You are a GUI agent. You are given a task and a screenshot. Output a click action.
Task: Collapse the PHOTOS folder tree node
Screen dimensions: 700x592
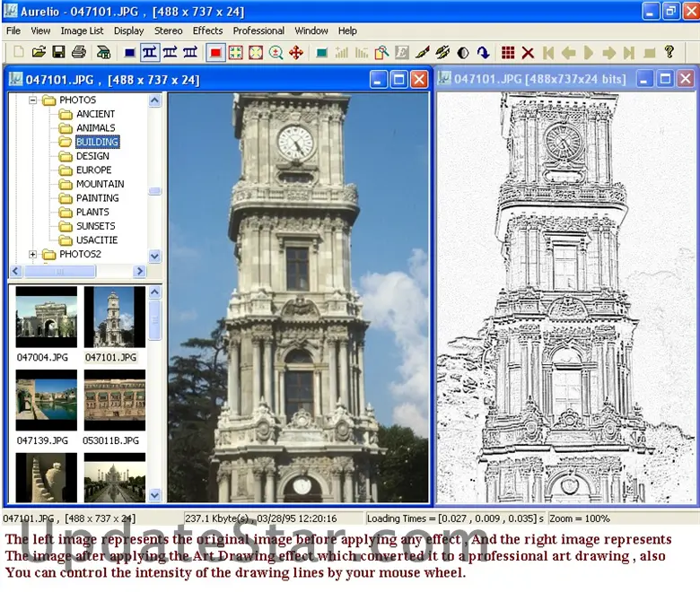point(33,100)
